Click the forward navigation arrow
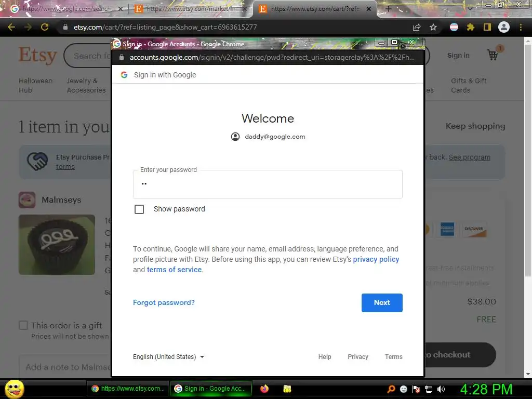532x399 pixels. pyautogui.click(x=28, y=27)
